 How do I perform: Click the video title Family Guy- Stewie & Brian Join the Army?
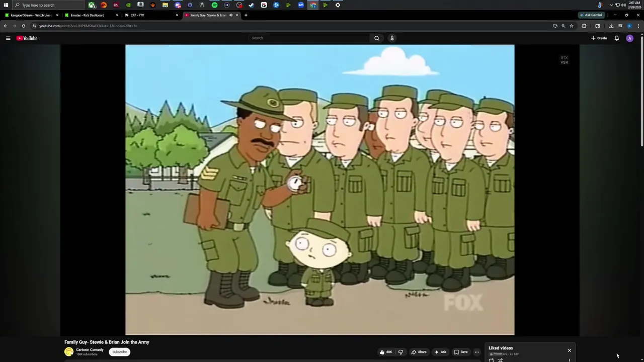point(107,342)
